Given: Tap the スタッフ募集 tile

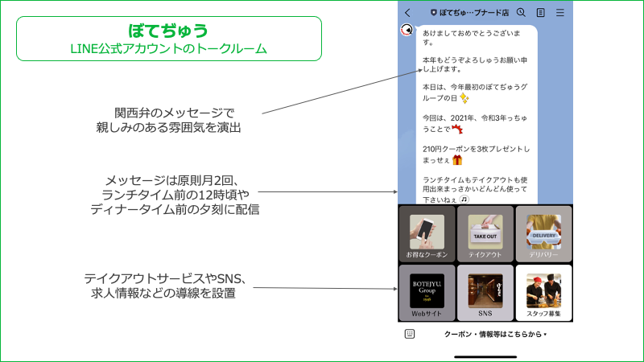Looking at the screenshot, I should [543, 293].
